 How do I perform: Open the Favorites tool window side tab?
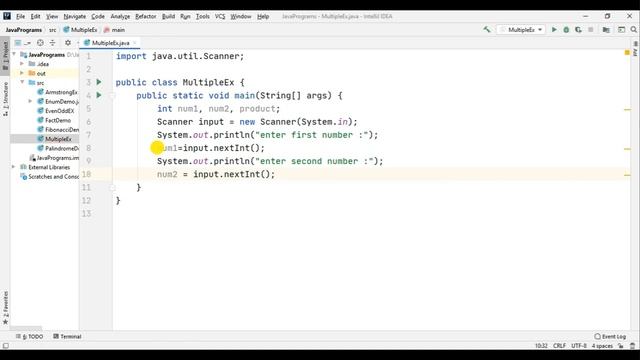[x=5, y=308]
